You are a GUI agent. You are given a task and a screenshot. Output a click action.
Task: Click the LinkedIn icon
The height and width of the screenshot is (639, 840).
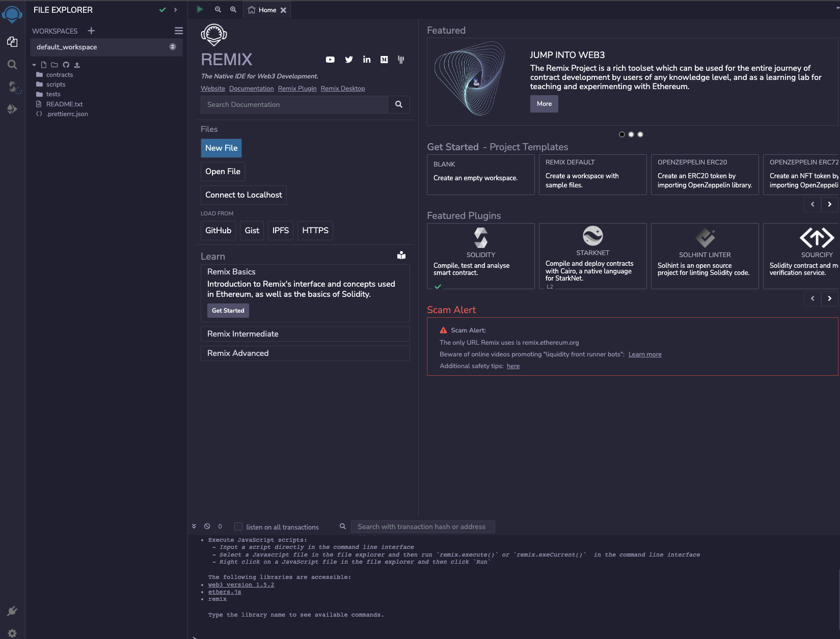(x=367, y=60)
